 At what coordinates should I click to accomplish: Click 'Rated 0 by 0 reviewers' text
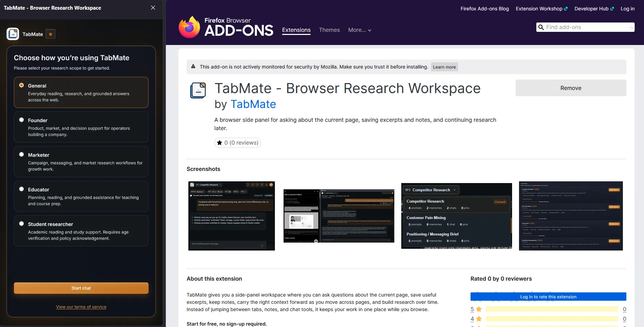tap(501, 279)
